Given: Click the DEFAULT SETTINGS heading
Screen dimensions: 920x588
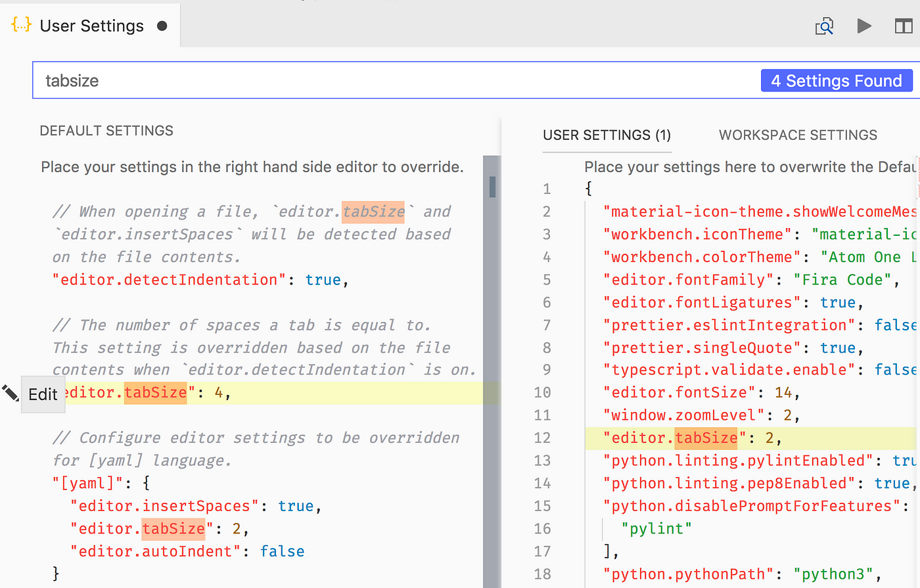Looking at the screenshot, I should click(106, 131).
